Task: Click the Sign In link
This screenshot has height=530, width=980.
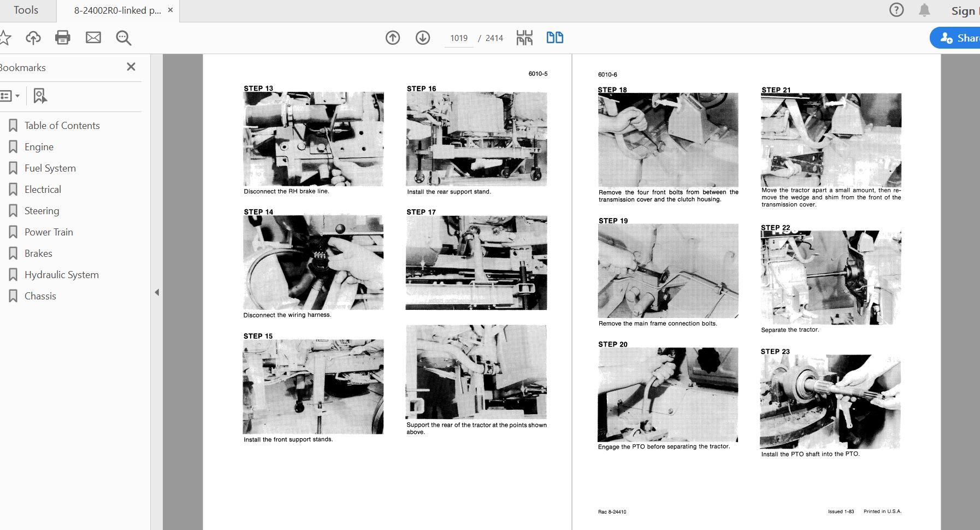Action: tap(965, 11)
